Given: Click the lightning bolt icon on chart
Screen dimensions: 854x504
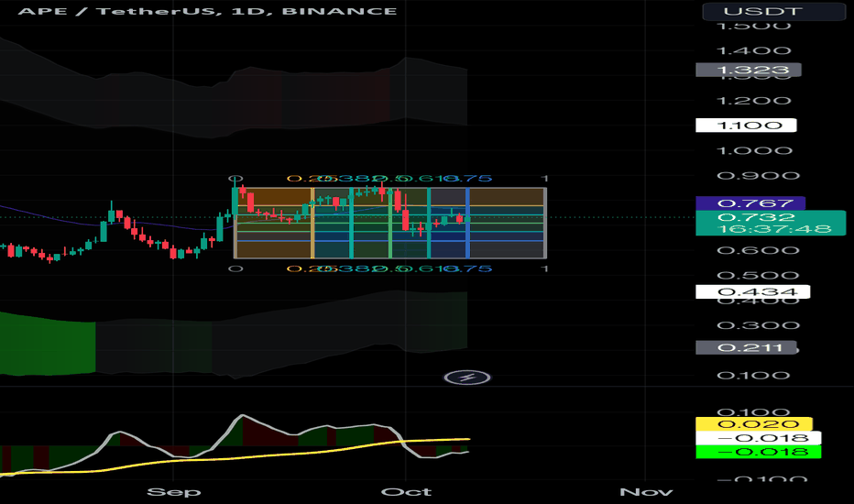Looking at the screenshot, I should [x=467, y=377].
